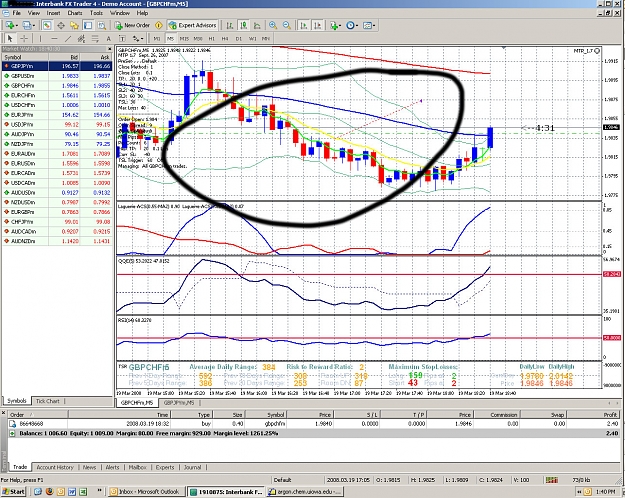This screenshot has width=625, height=498.
Task: Expand the Profiles dropdown arrow
Action: 33,25
